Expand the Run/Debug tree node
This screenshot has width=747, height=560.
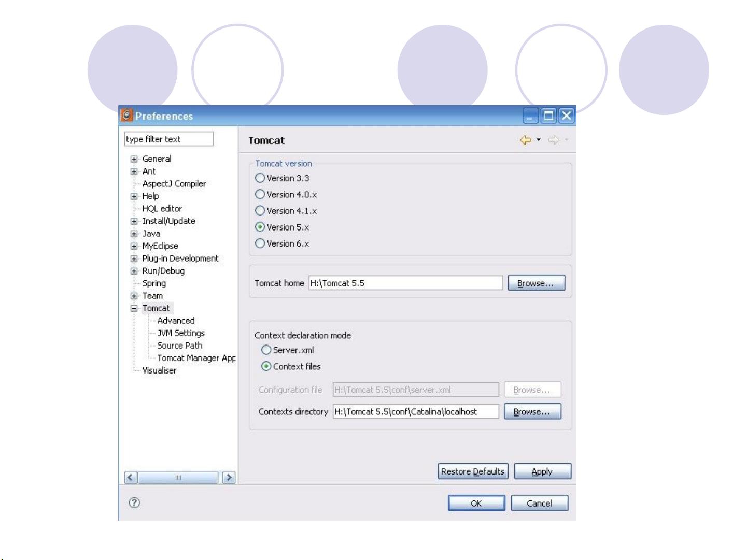134,271
